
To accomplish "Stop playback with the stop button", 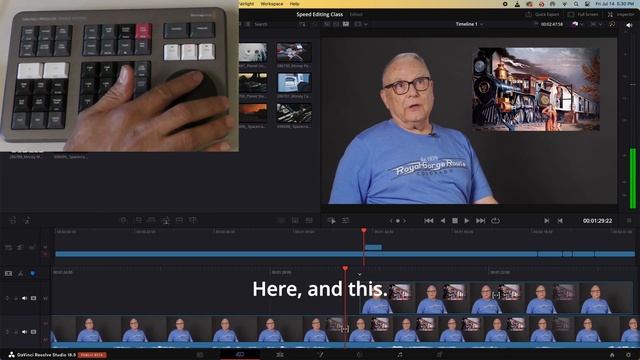I will click(455, 221).
